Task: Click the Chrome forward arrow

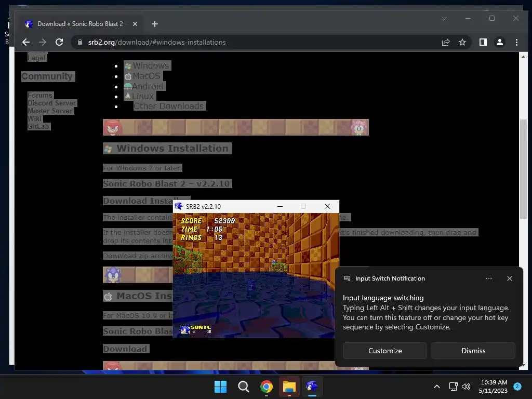Action: 43,42
